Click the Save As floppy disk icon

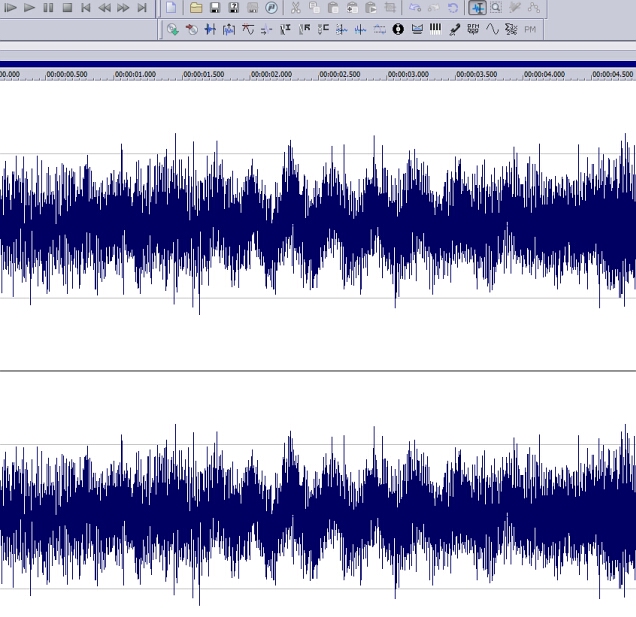pyautogui.click(x=234, y=8)
